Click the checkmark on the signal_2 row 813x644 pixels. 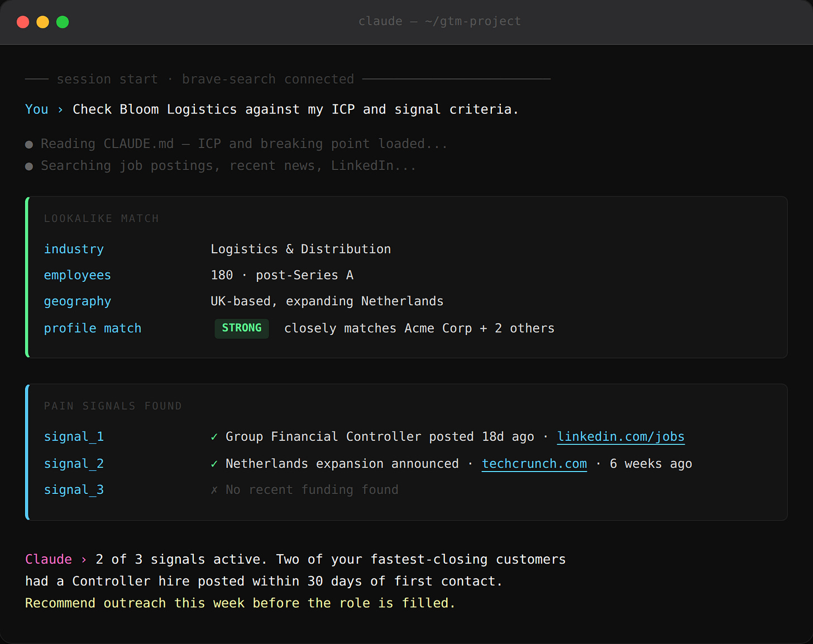[214, 464]
